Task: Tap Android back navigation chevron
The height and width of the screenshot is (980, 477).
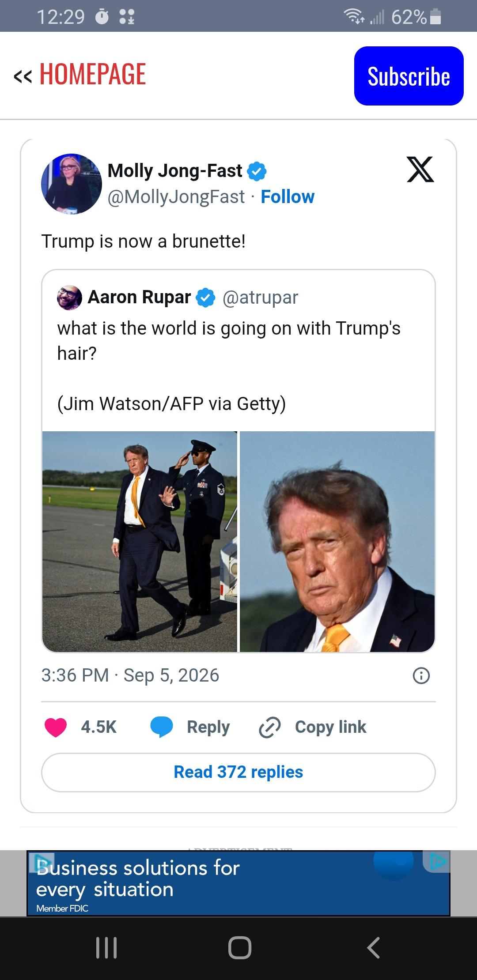Action: tap(373, 947)
